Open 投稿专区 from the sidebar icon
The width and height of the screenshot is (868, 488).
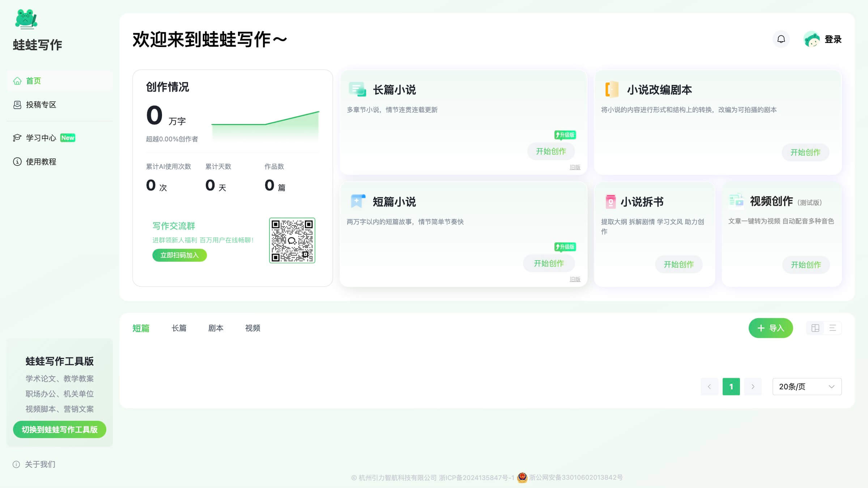tap(17, 105)
